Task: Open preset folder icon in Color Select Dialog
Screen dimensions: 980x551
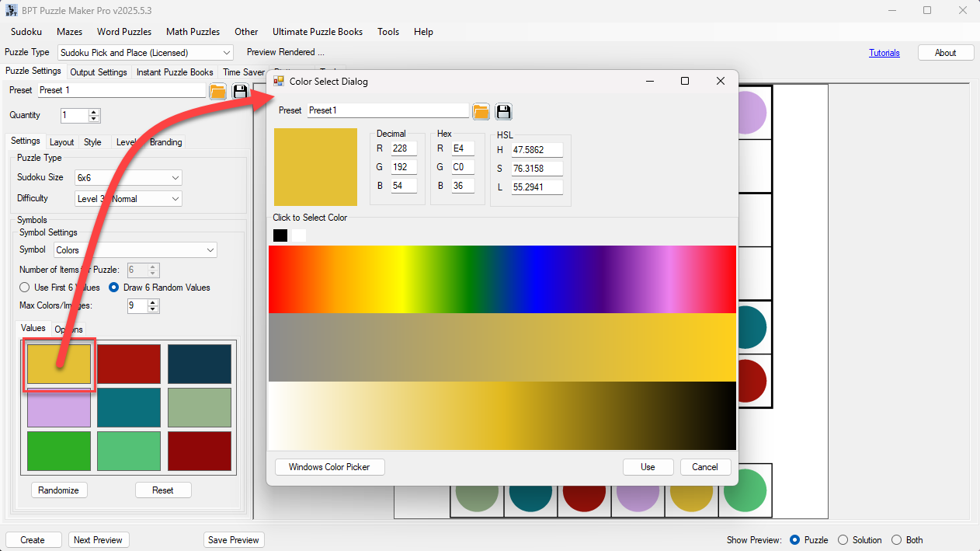Action: click(x=481, y=111)
